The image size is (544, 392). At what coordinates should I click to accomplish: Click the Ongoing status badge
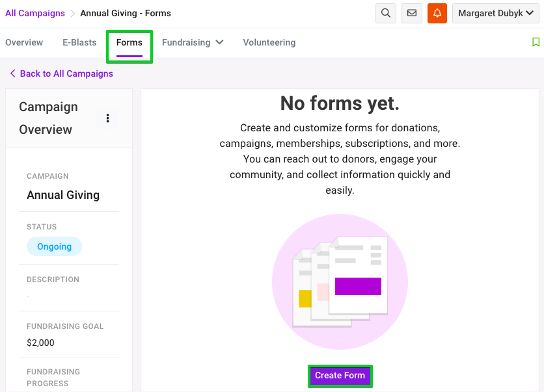pyautogui.click(x=54, y=246)
